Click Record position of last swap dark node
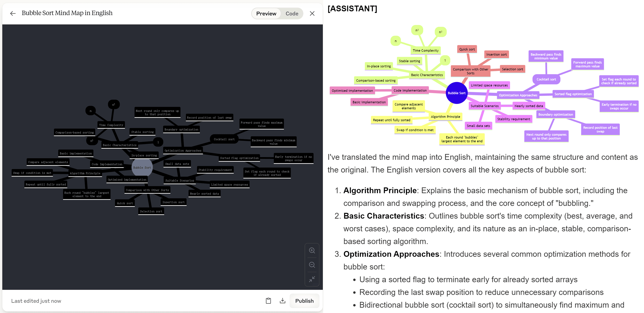 209,117
